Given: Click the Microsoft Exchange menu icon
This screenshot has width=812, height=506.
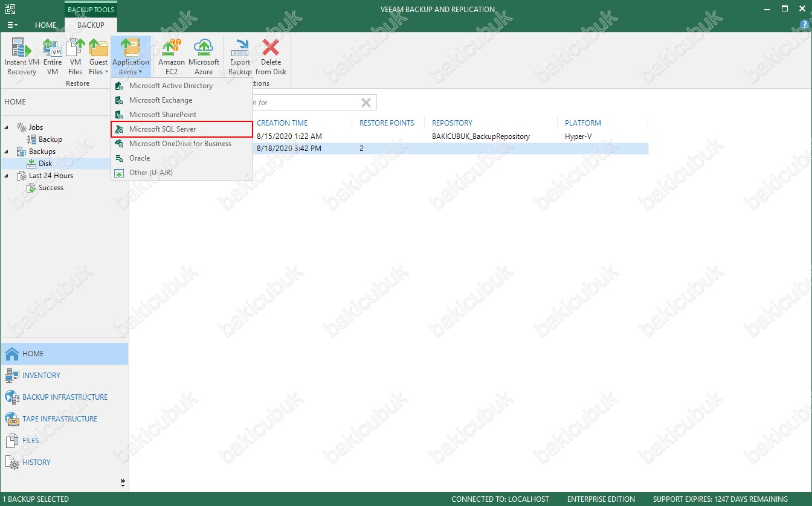Looking at the screenshot, I should coord(119,100).
